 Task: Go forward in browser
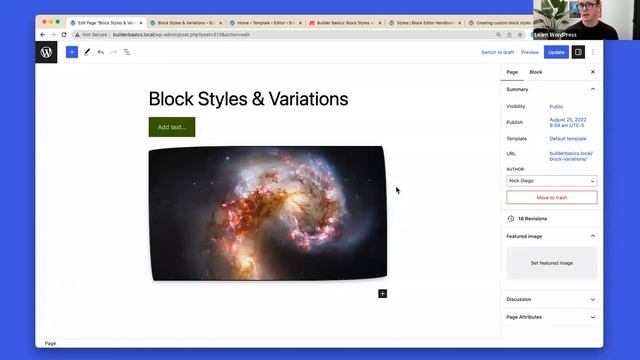[53, 35]
